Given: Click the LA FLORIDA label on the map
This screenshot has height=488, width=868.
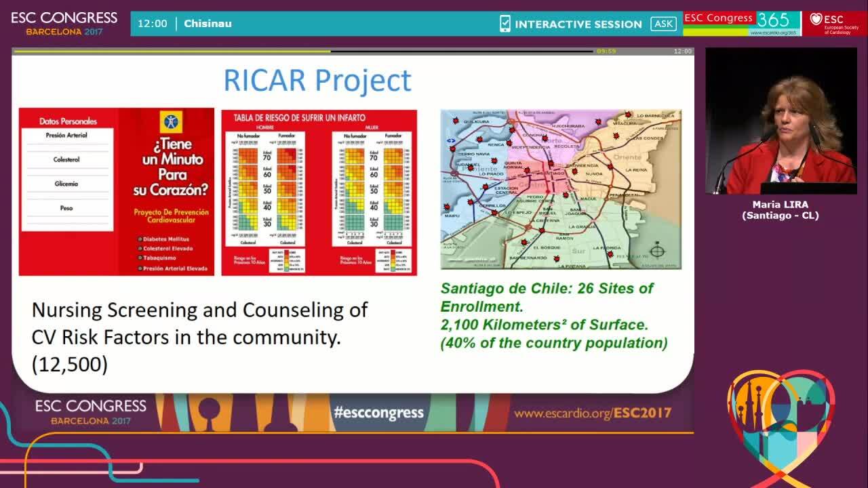Looking at the screenshot, I should (607, 248).
